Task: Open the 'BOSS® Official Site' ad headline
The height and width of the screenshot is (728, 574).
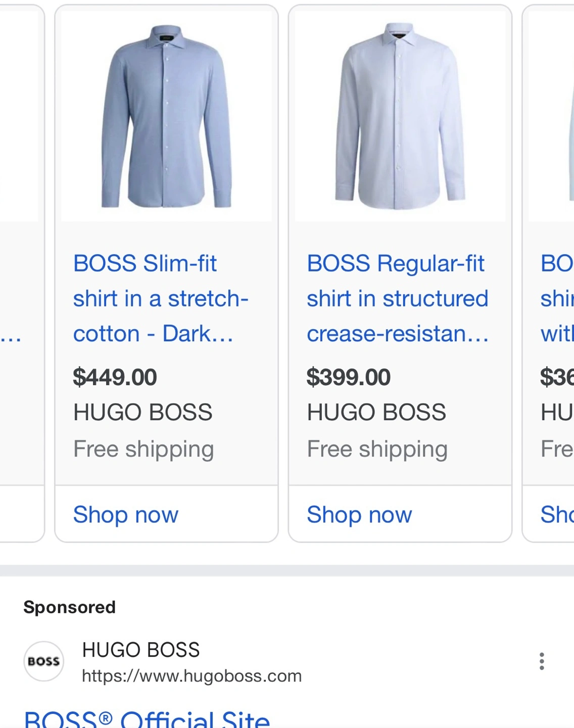Action: click(147, 719)
